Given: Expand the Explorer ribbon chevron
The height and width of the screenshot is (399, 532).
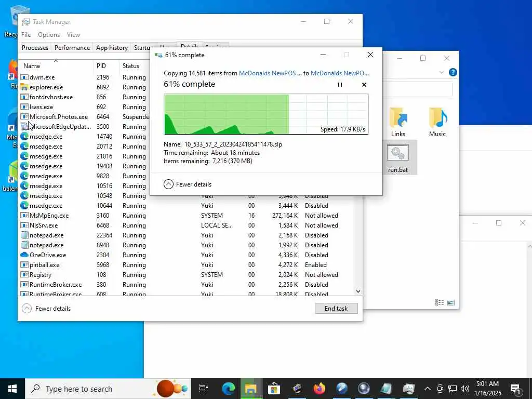Looking at the screenshot, I should click(442, 72).
